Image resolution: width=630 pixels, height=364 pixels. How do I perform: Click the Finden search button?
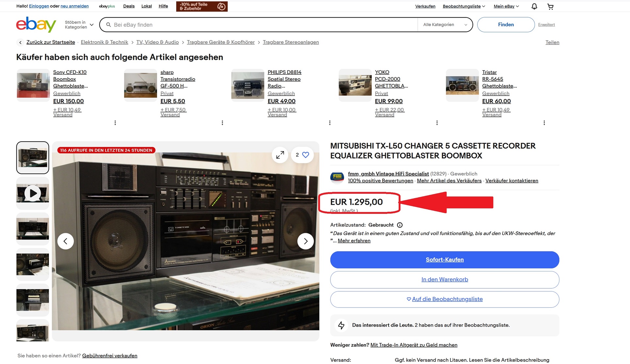[x=506, y=25]
